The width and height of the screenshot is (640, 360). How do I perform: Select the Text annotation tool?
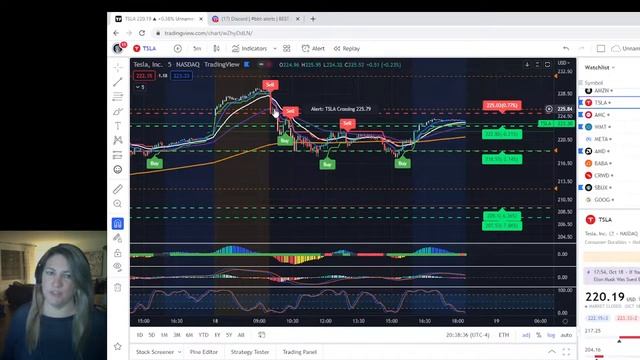118,126
